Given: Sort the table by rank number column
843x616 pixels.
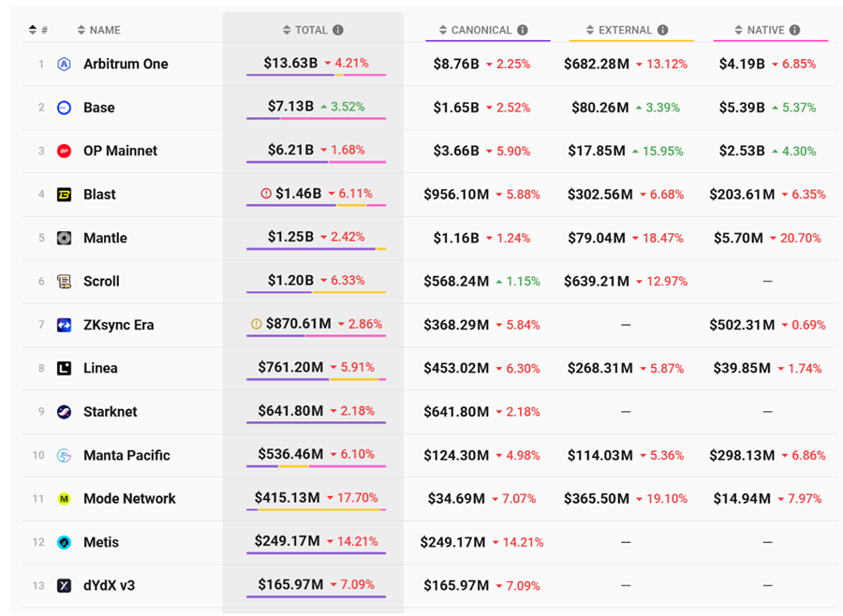Looking at the screenshot, I should (x=38, y=30).
